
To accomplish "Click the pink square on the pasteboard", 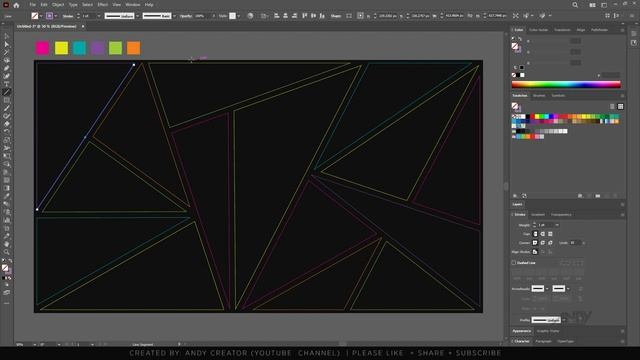I will [x=42, y=48].
